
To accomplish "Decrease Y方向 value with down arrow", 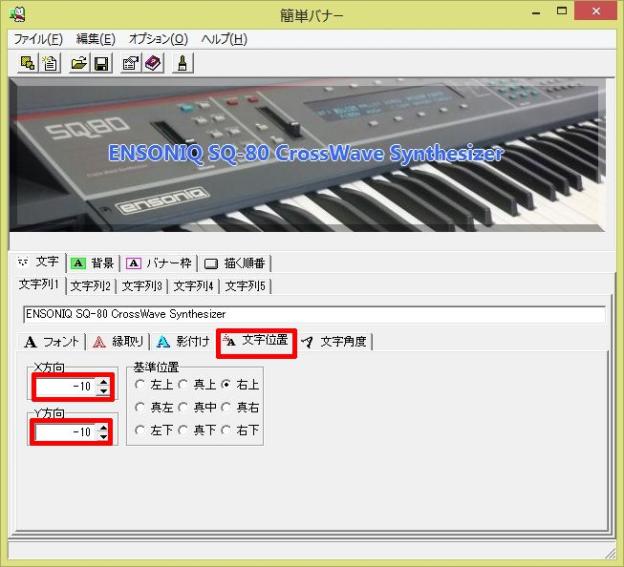I will coord(103,436).
